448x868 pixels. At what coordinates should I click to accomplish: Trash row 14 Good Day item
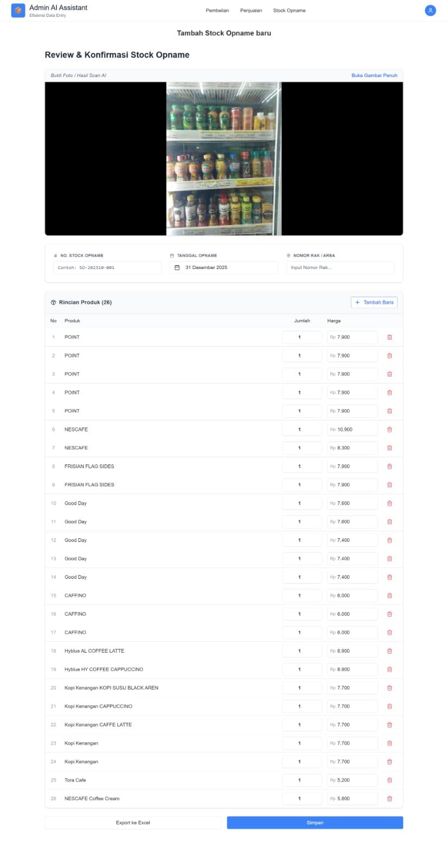(x=389, y=577)
